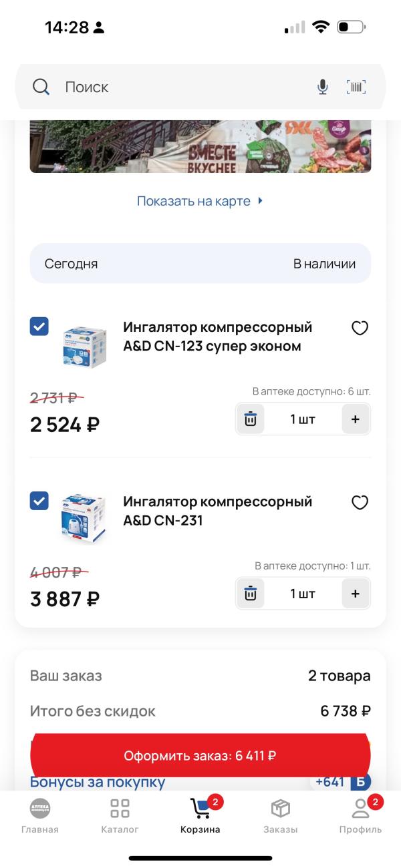Open the A&D CN-231 inhaler product thumbnail

click(84, 518)
